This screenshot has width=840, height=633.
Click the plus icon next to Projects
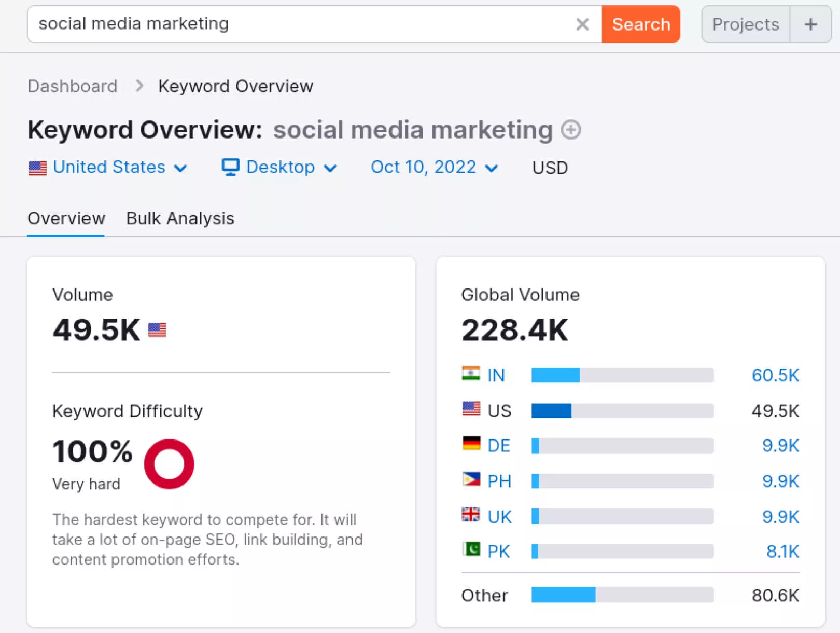pyautogui.click(x=810, y=24)
